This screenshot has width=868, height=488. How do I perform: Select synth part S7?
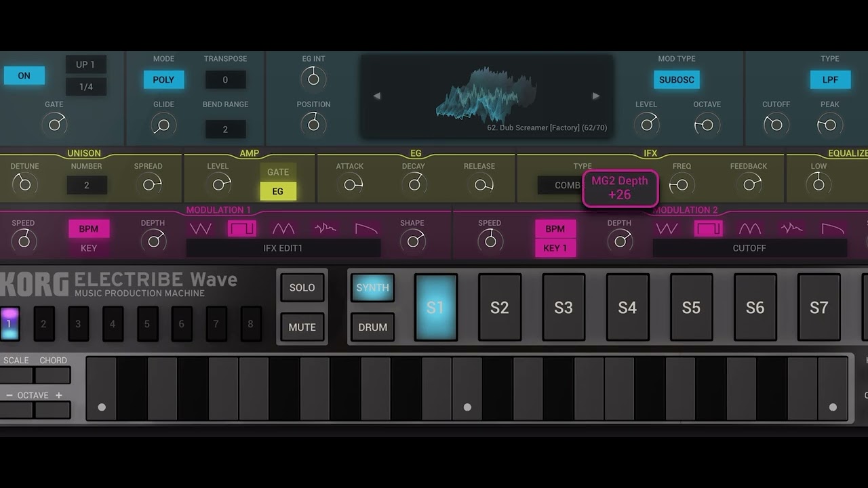point(818,307)
